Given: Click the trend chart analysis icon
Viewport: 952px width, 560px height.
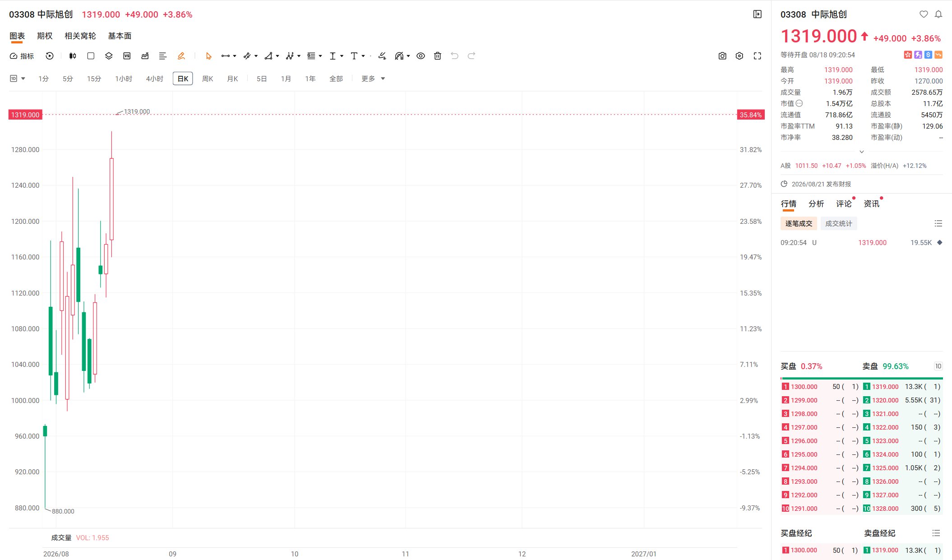Looking at the screenshot, I should pos(145,56).
